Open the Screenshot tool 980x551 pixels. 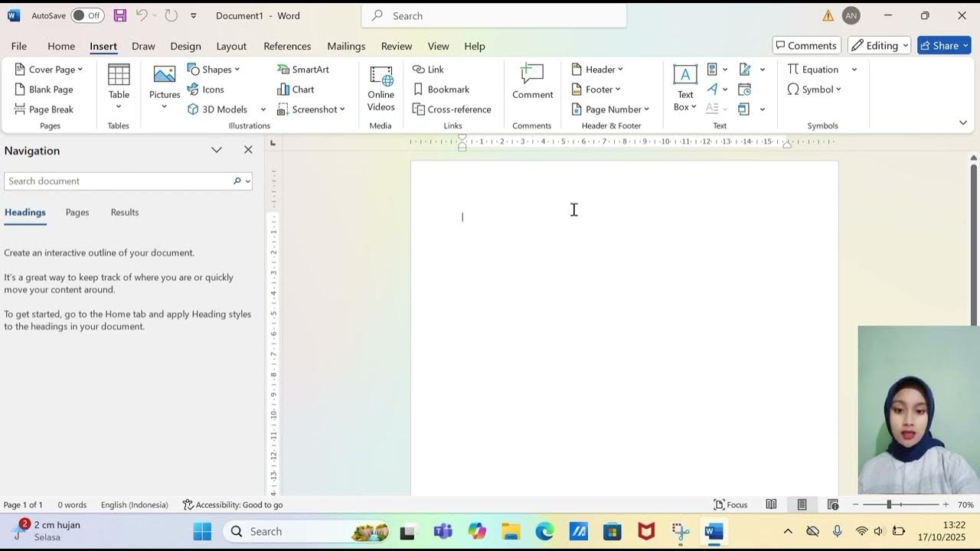point(311,109)
